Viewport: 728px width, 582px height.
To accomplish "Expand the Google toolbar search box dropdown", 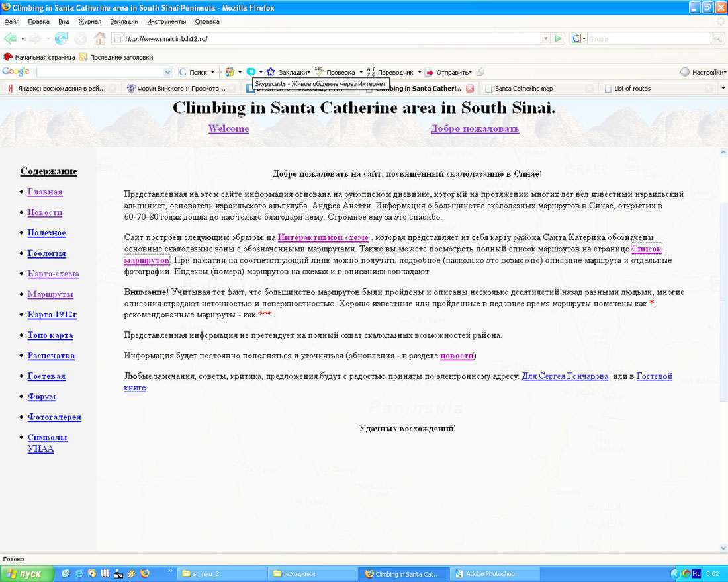I will (167, 72).
